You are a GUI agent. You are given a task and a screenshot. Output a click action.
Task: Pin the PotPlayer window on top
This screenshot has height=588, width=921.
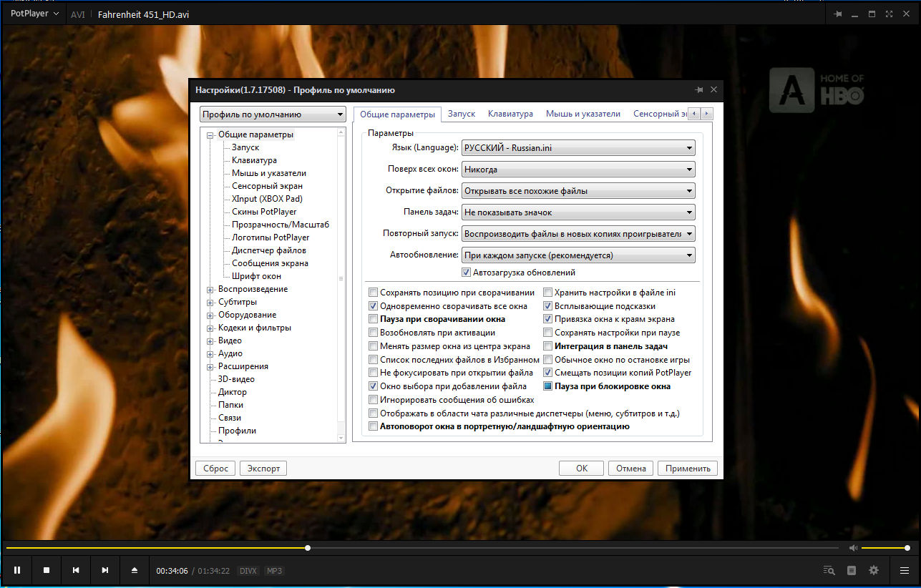pos(839,14)
